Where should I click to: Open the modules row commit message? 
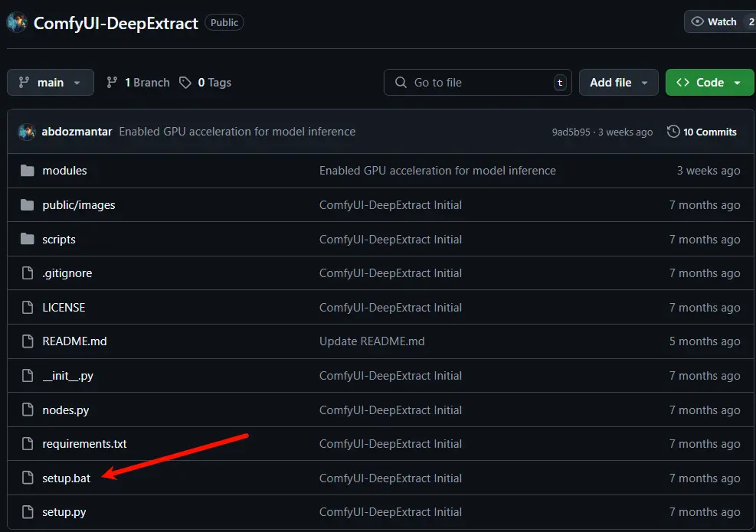[437, 171]
